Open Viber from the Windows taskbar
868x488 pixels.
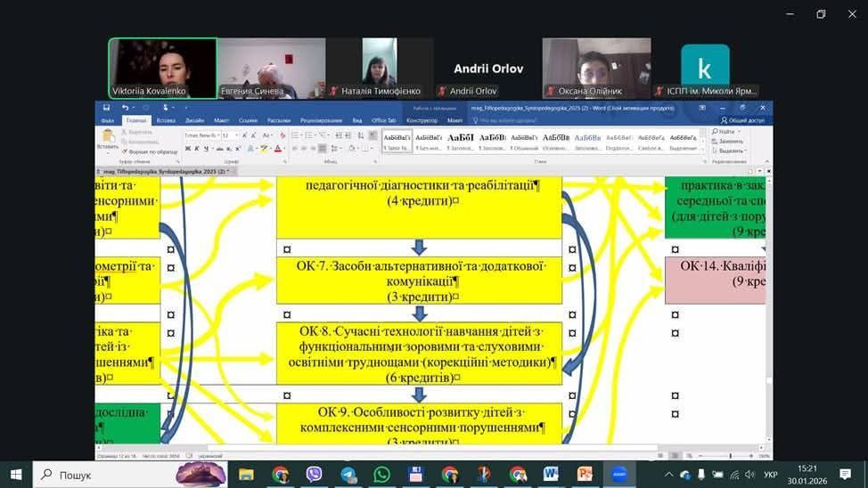point(314,474)
